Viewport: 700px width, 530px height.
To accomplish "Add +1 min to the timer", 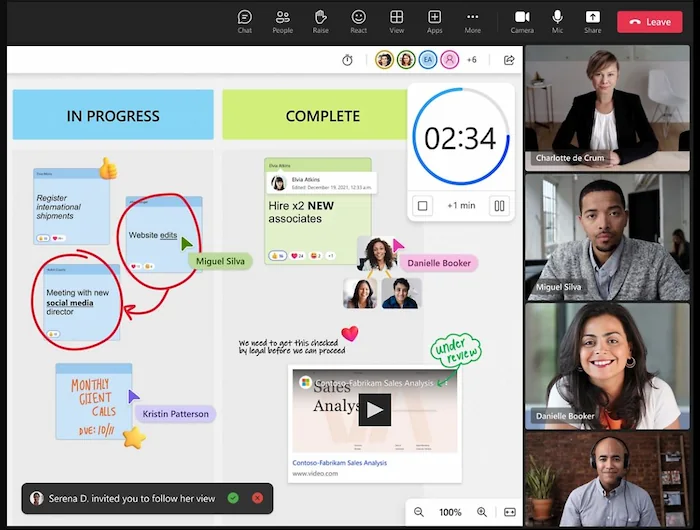I will [461, 205].
